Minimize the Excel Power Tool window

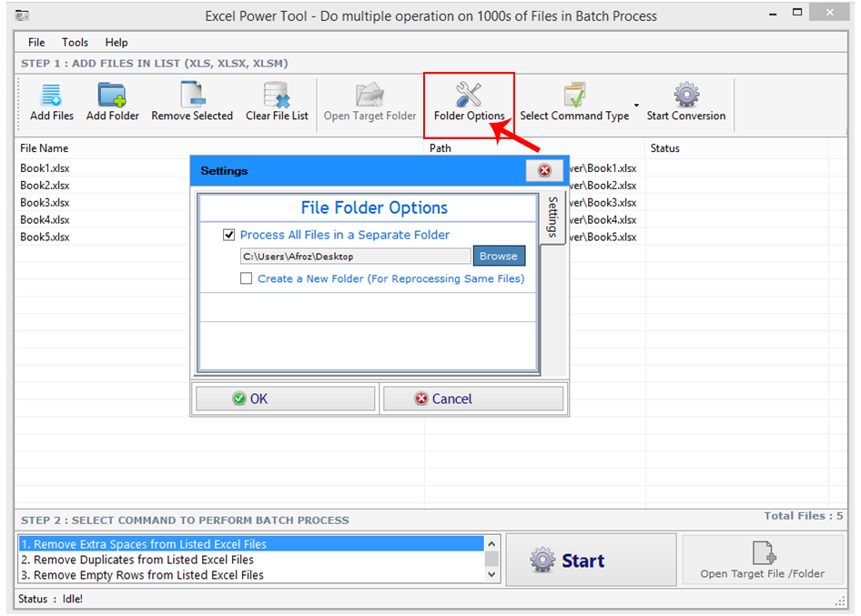pyautogui.click(x=773, y=13)
